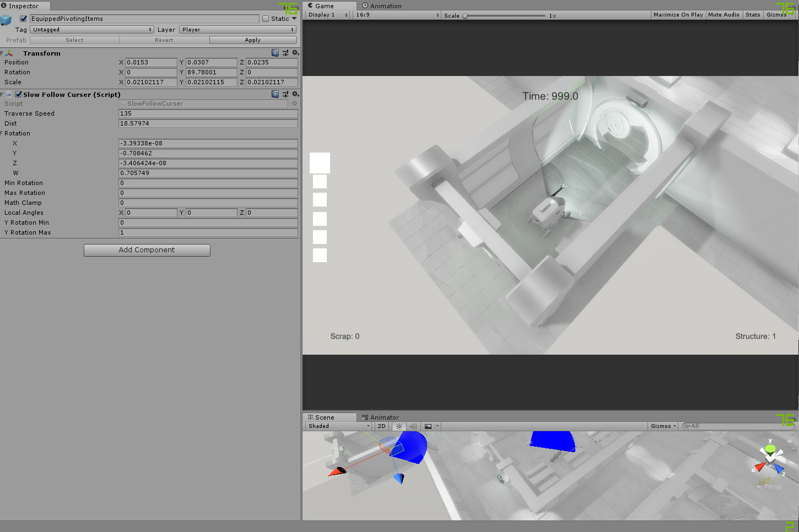This screenshot has height=532, width=799.
Task: Open the 16:9 aspect ratio dropdown
Action: point(397,15)
